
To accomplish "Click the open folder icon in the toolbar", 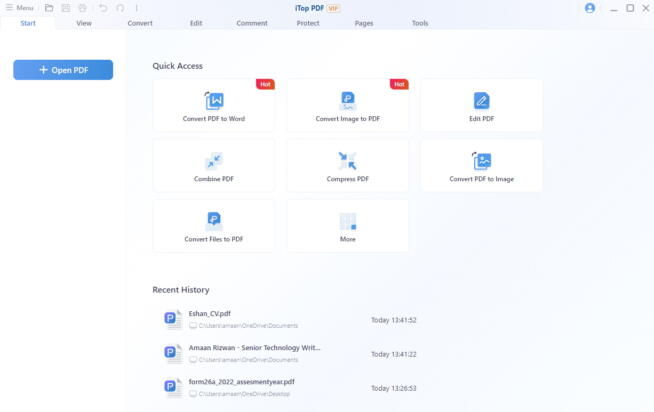I will click(x=49, y=8).
